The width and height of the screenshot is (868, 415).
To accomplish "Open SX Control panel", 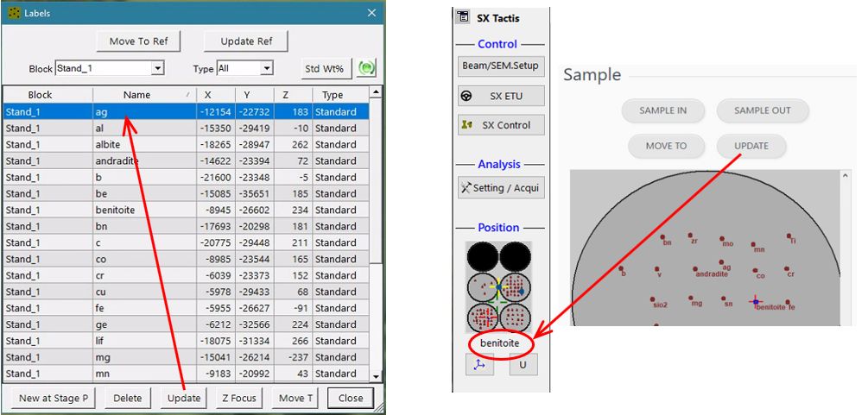I will (501, 125).
